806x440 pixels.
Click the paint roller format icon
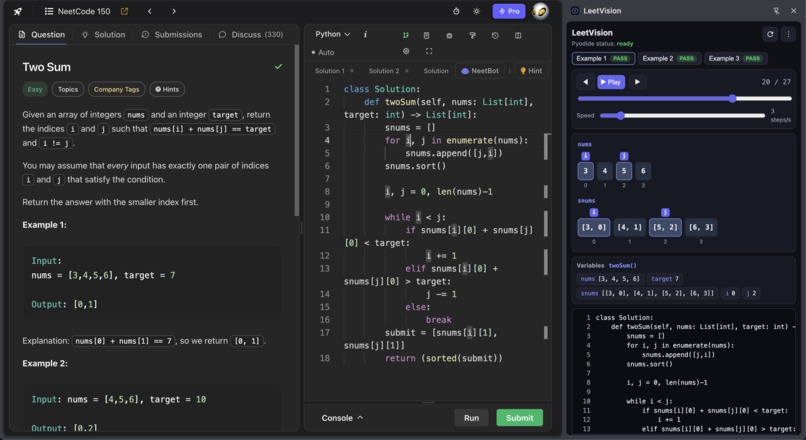[472, 35]
